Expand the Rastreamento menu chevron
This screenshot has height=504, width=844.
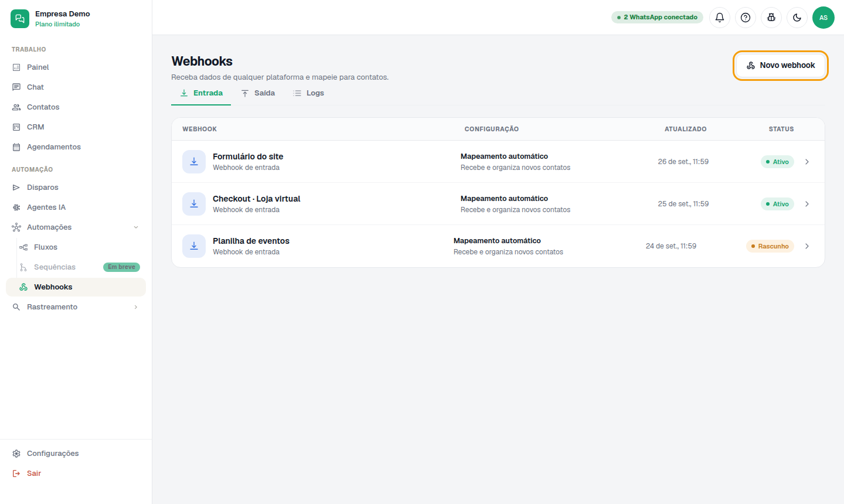coord(136,307)
